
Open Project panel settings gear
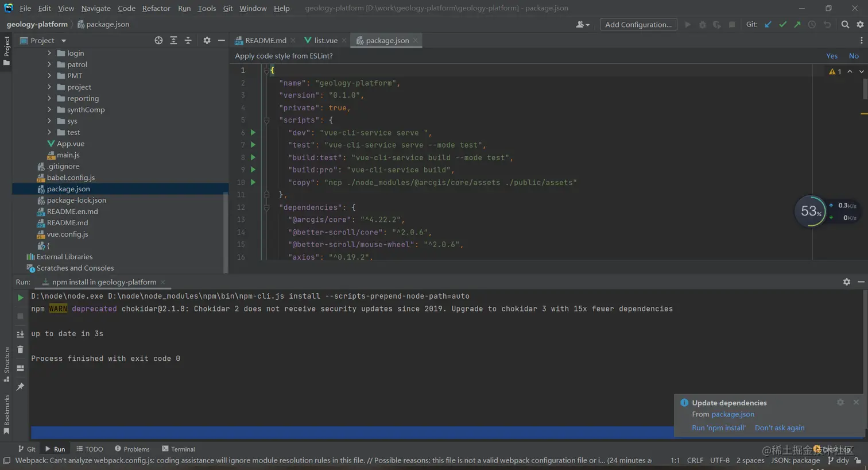207,40
